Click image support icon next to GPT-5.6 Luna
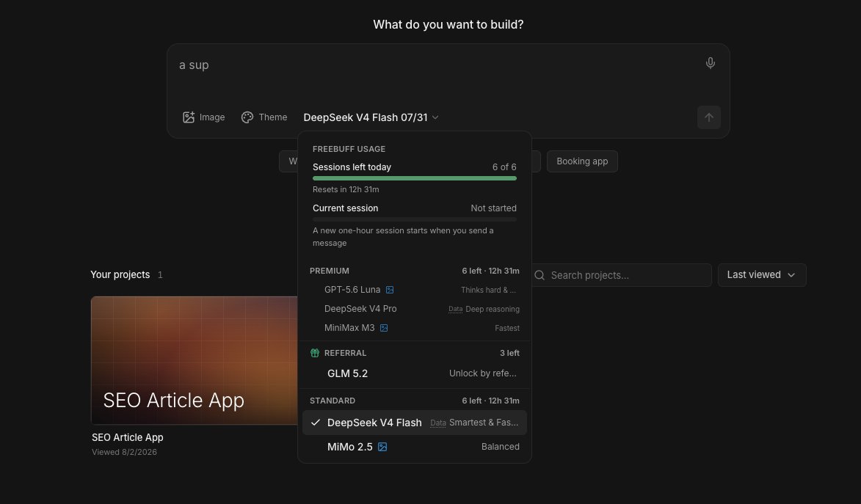Image resolution: width=861 pixels, height=504 pixels. pyautogui.click(x=389, y=290)
